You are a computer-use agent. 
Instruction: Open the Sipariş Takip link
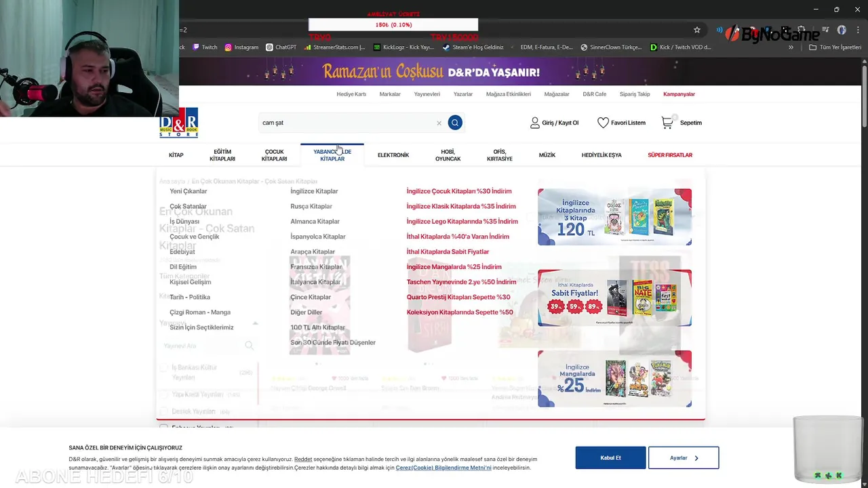tap(635, 94)
